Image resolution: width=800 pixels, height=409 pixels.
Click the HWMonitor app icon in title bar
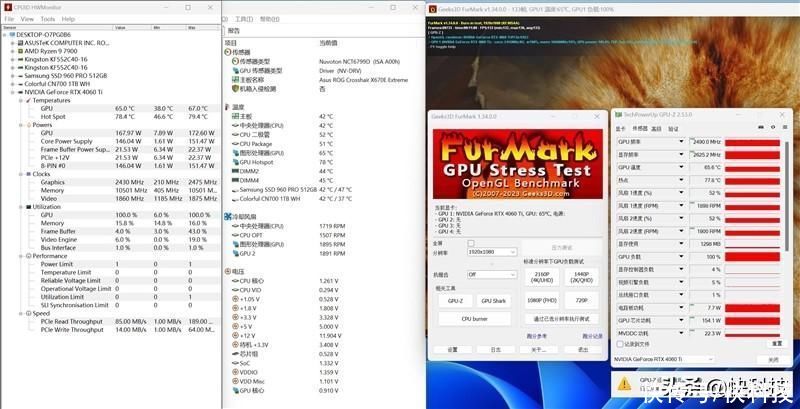tap(8, 8)
